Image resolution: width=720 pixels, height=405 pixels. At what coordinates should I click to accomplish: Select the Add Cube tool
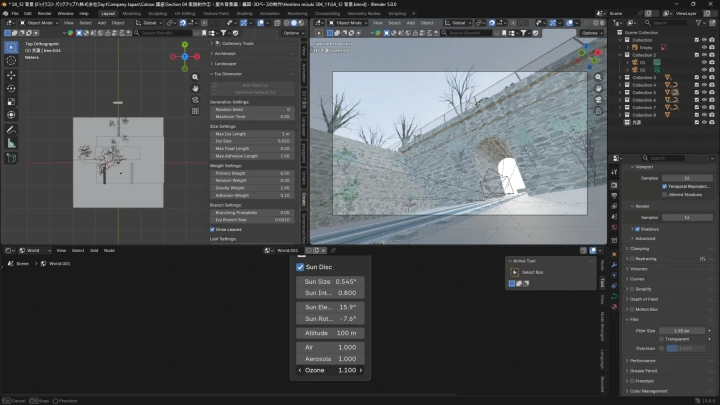pyautogui.click(x=11, y=158)
